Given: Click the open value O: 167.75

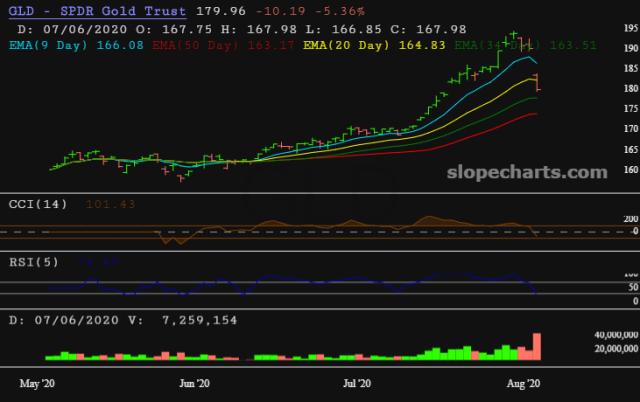Looking at the screenshot, I should click(x=174, y=29).
